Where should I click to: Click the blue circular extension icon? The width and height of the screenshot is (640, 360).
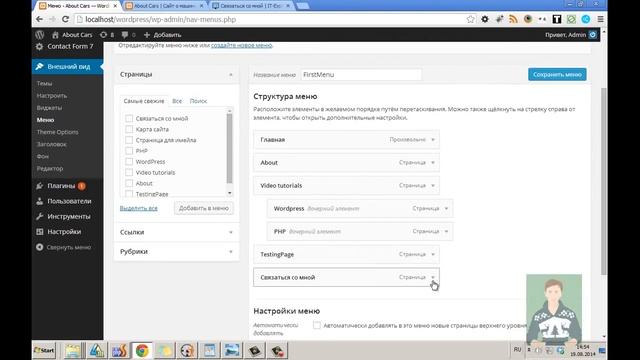[586, 19]
